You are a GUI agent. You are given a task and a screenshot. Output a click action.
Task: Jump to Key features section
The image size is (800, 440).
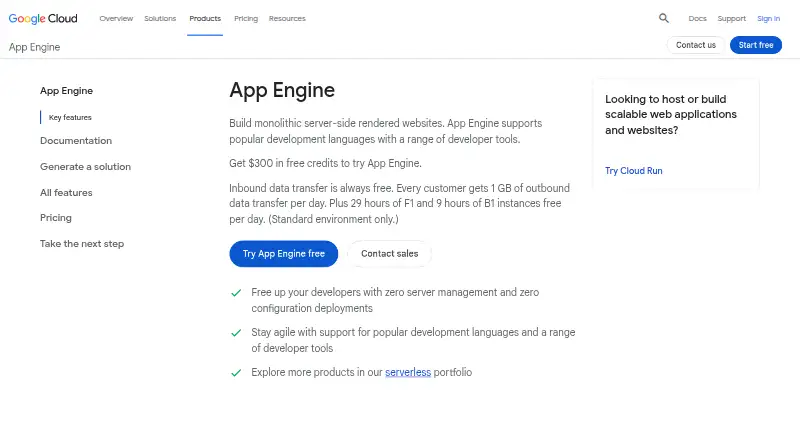point(70,117)
